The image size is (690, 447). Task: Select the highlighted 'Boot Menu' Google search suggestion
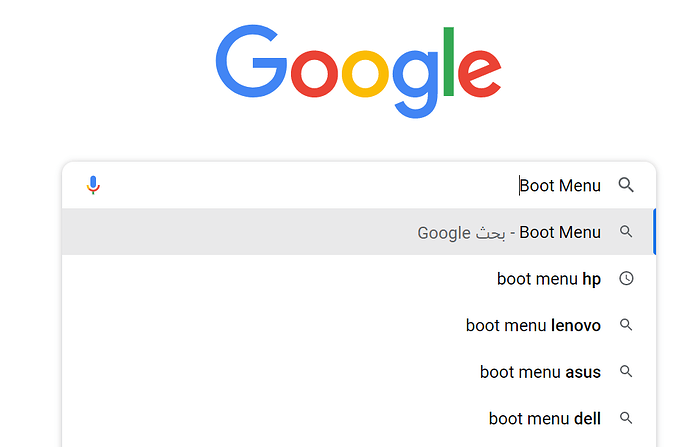coord(559,232)
